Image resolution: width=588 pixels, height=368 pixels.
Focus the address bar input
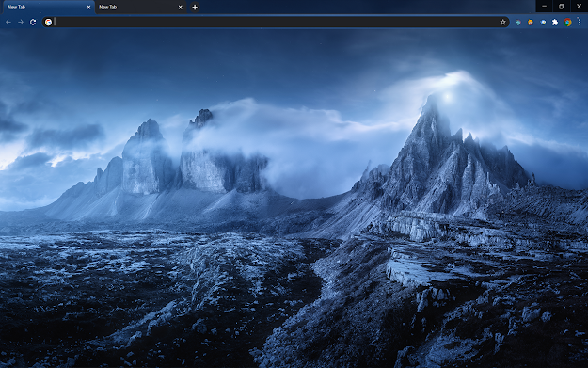point(276,23)
